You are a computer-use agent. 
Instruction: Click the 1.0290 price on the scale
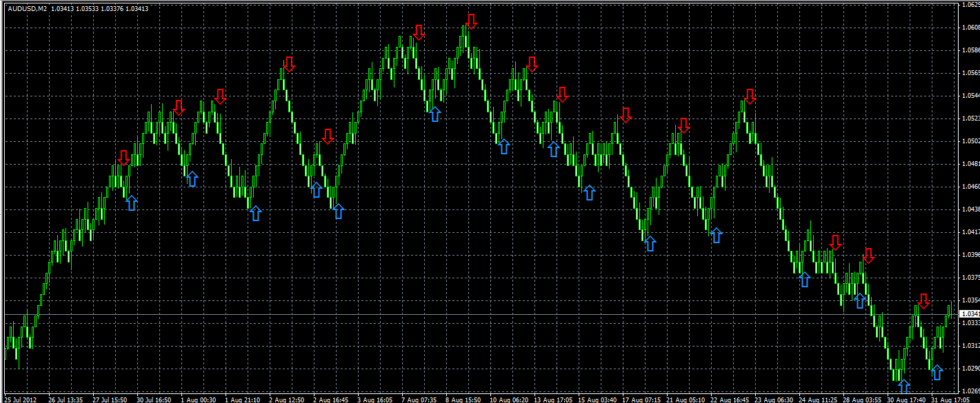tap(969, 369)
